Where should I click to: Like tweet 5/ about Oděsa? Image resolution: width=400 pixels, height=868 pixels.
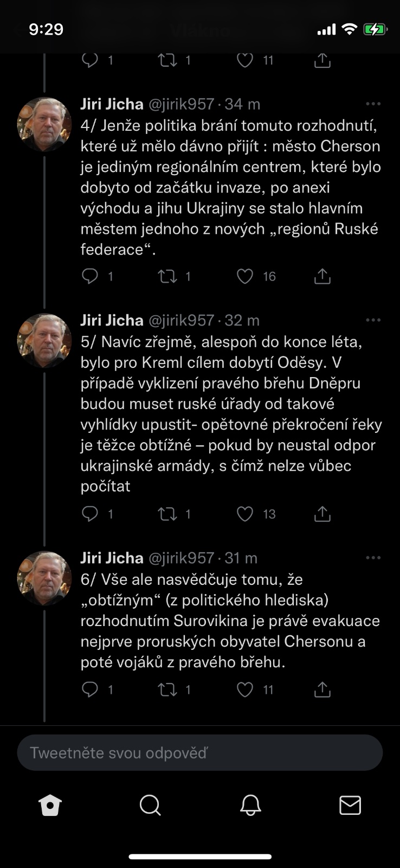coord(246,514)
